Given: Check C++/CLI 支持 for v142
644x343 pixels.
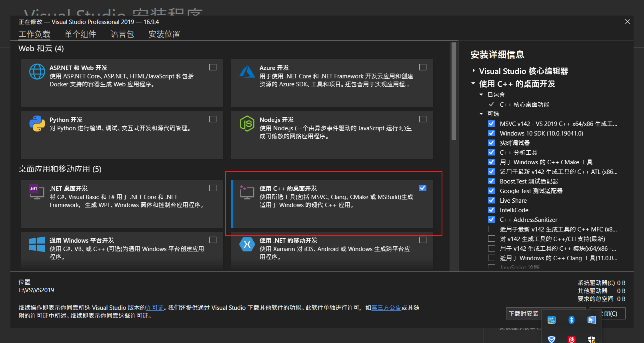Looking at the screenshot, I should point(492,239).
